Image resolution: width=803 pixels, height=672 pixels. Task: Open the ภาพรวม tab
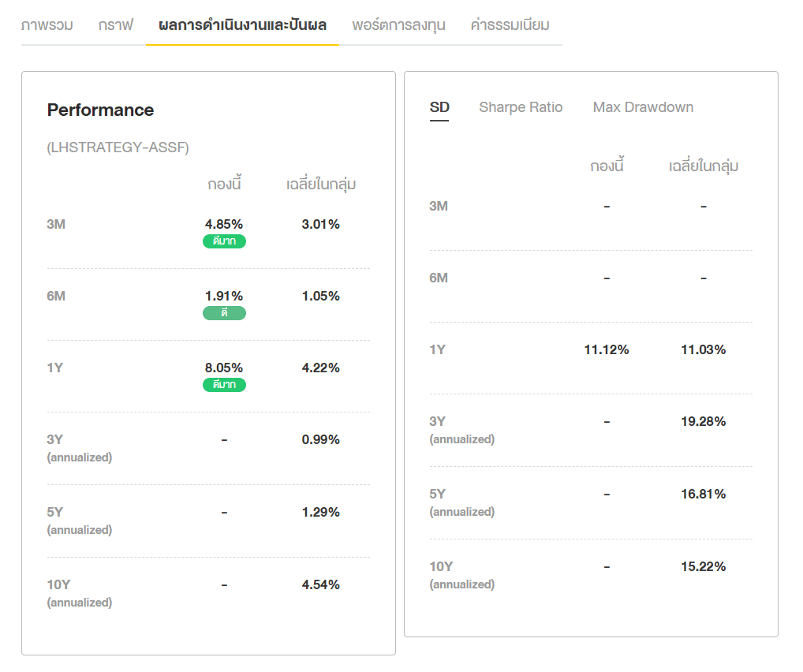pos(47,25)
